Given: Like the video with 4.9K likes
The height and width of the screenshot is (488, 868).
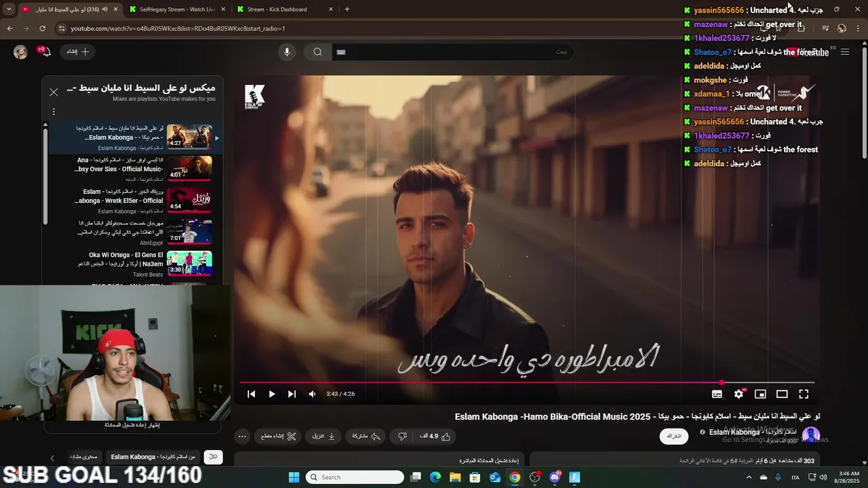Looking at the screenshot, I should 435,436.
